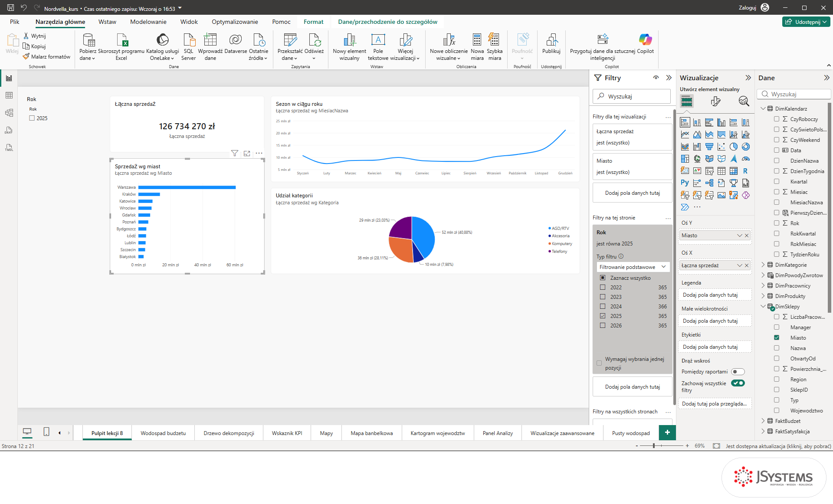
Task: Click the Publikuj publish icon
Action: click(551, 40)
